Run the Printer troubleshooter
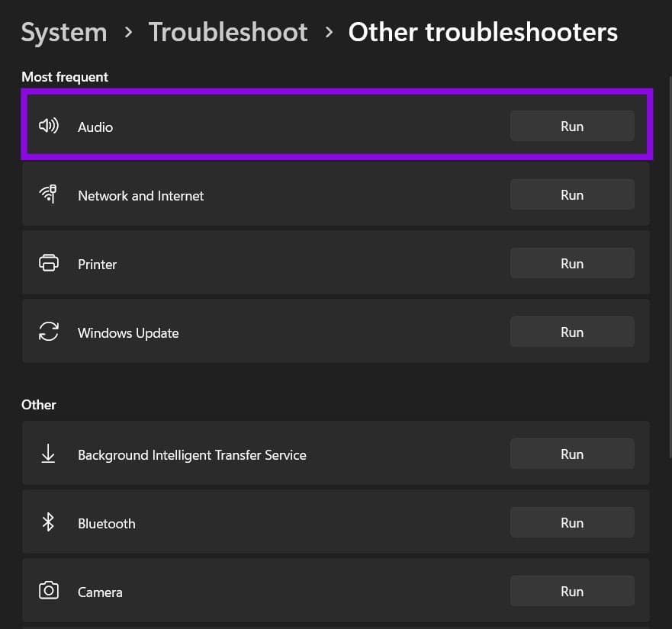Viewport: 672px width, 629px height. click(572, 263)
